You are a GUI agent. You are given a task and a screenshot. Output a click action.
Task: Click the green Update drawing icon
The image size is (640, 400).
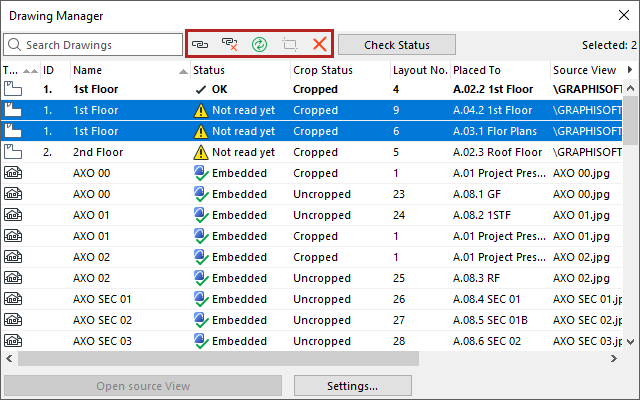tap(260, 45)
